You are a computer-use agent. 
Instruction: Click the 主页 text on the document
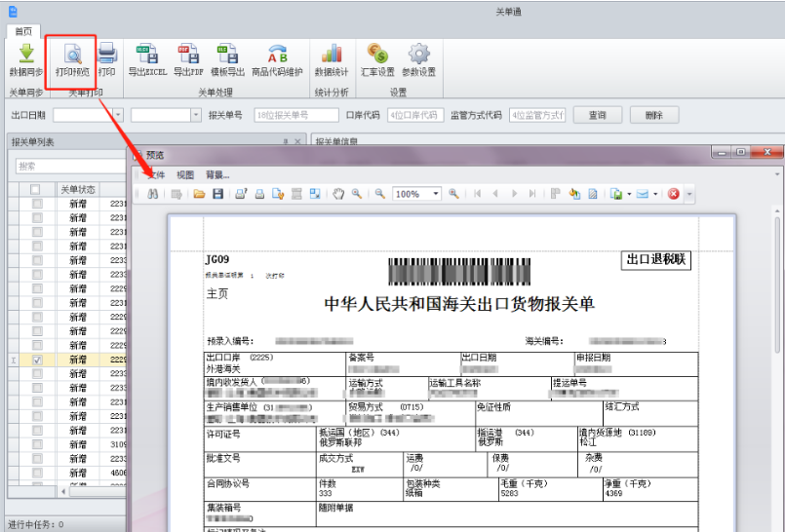pyautogui.click(x=217, y=293)
